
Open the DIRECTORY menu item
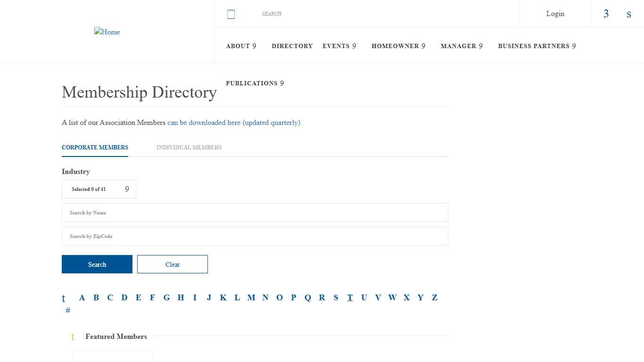point(292,46)
